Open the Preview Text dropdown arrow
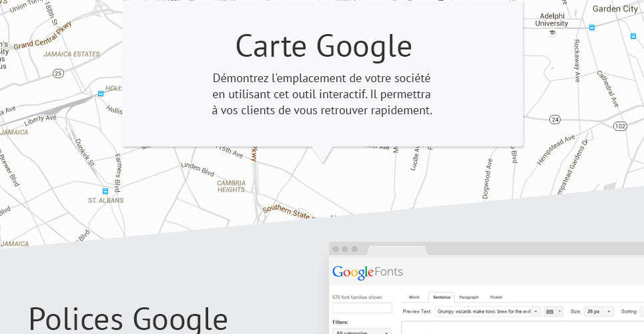Viewport: 644px width, 334px height. [536, 312]
